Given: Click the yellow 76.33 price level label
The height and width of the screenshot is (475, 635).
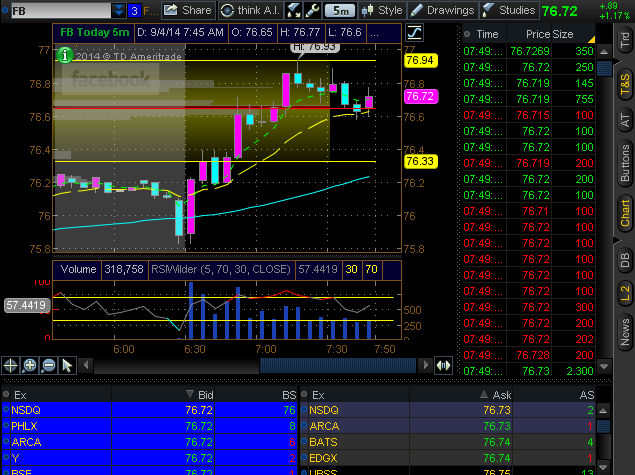Looking at the screenshot, I should pyautogui.click(x=420, y=162).
